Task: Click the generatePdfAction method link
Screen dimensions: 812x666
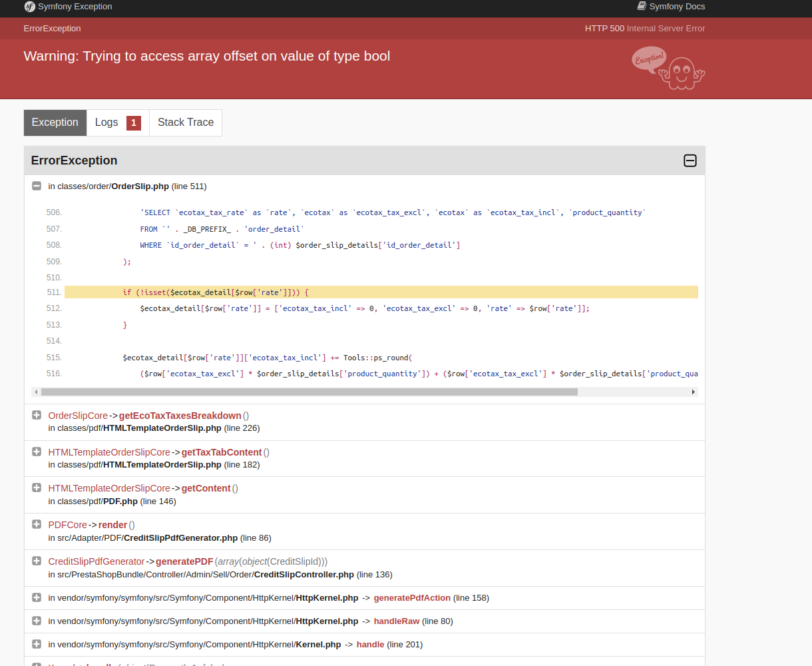Action: click(412, 597)
